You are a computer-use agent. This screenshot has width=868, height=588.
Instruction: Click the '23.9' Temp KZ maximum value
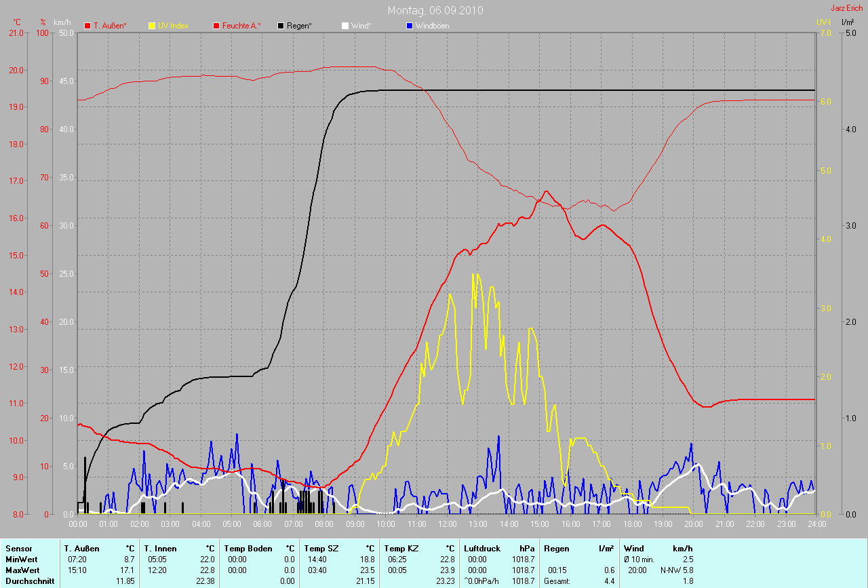coord(447,570)
